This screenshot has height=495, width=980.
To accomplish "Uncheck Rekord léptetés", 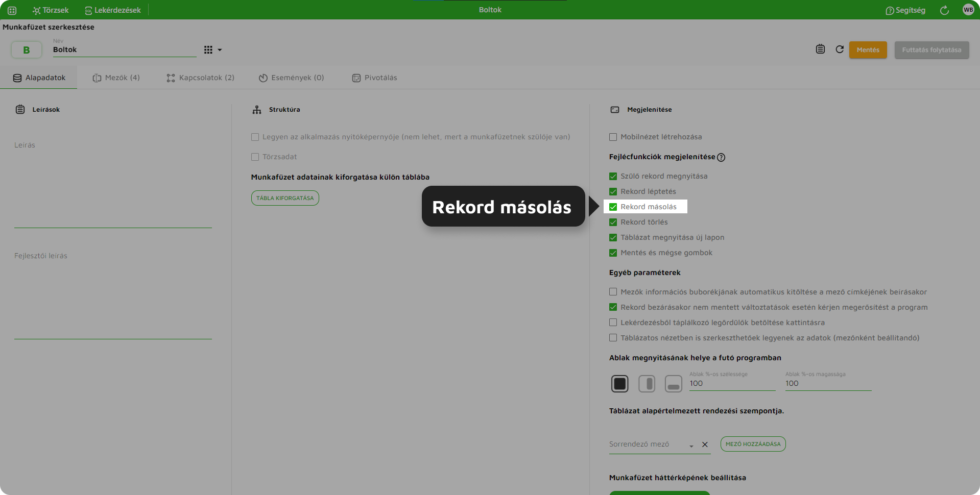I will tap(613, 191).
